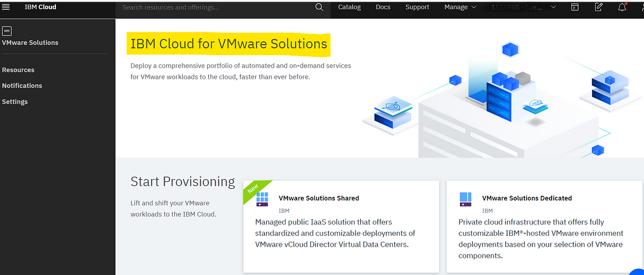Launch the IBM Cloud Shell icon
Image resolution: width=644 pixels, height=275 pixels.
click(575, 8)
